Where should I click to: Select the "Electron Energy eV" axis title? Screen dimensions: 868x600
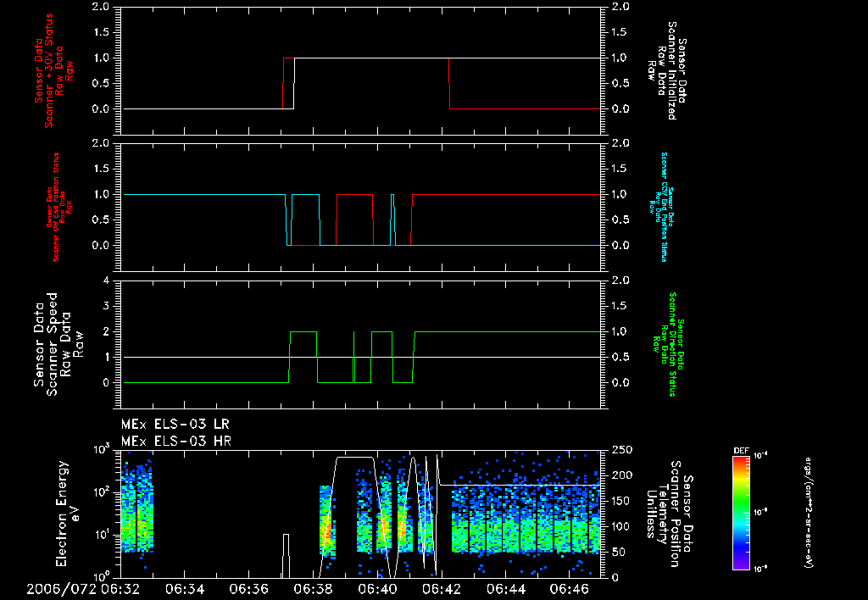(69, 514)
